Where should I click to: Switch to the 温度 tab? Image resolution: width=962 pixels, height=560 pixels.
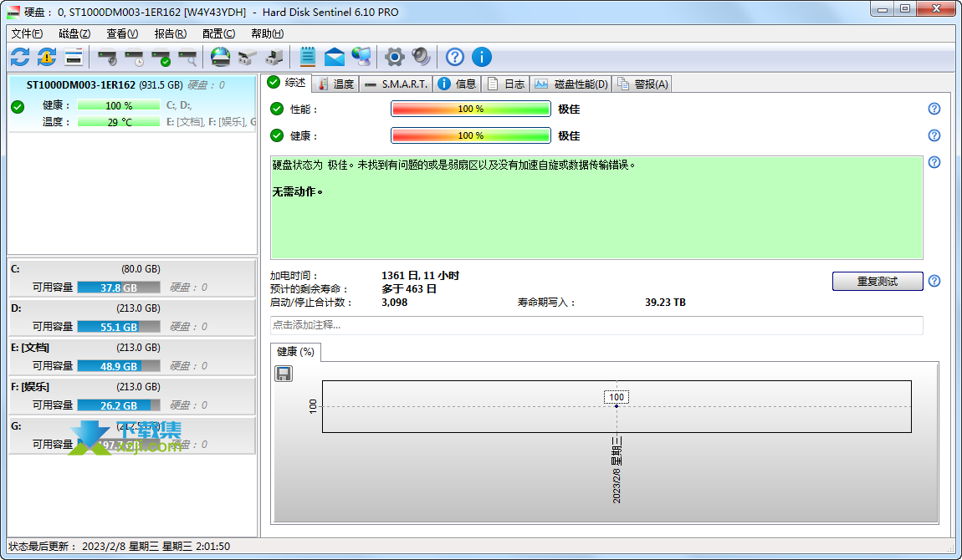click(x=335, y=84)
